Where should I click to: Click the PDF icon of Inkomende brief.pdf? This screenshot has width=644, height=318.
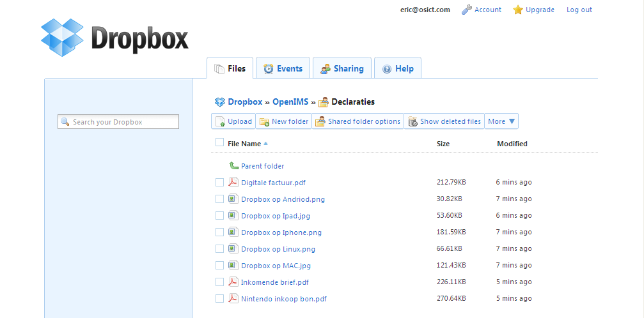(x=233, y=282)
